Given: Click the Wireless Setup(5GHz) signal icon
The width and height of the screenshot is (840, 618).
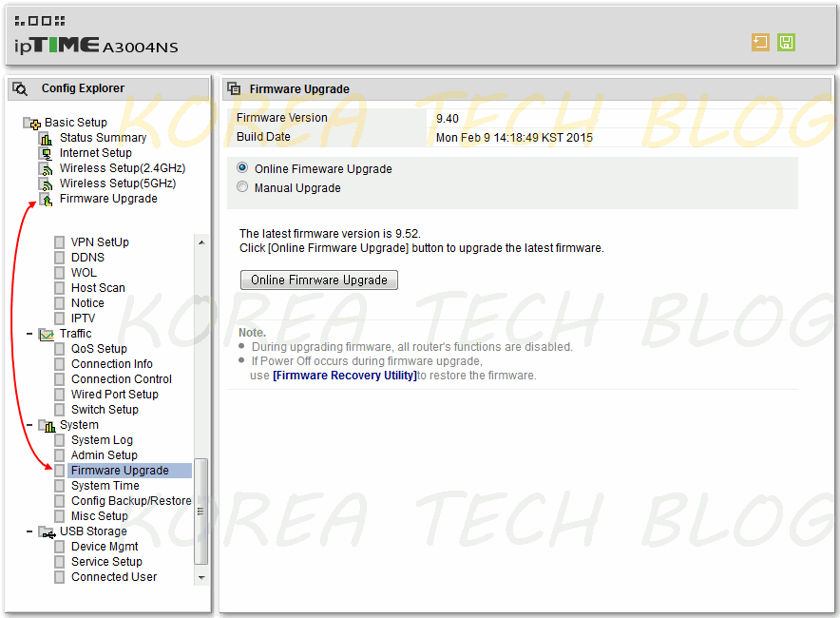Looking at the screenshot, I should click(47, 183).
